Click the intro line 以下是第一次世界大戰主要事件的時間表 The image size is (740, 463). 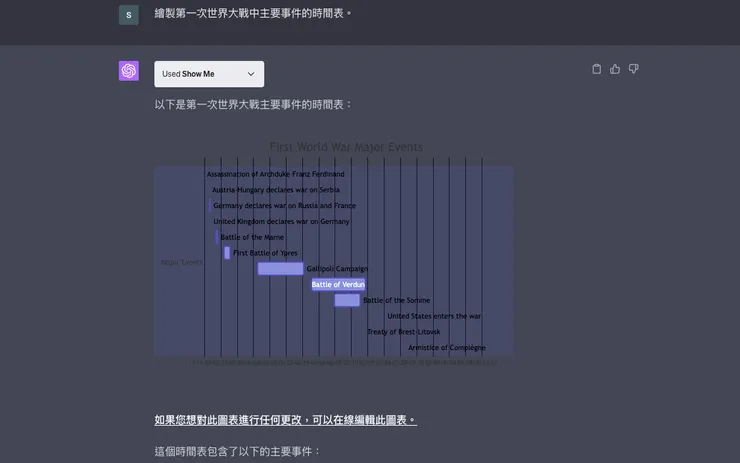(x=253, y=104)
